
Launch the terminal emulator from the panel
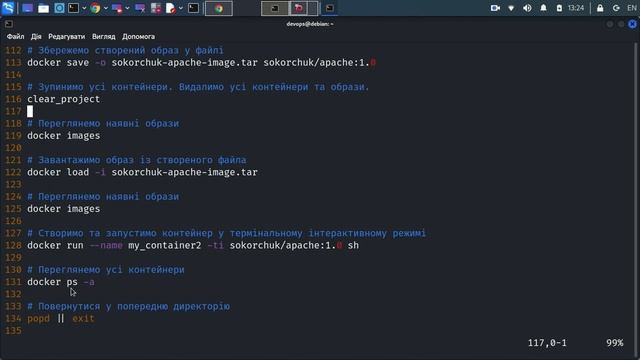73,8
